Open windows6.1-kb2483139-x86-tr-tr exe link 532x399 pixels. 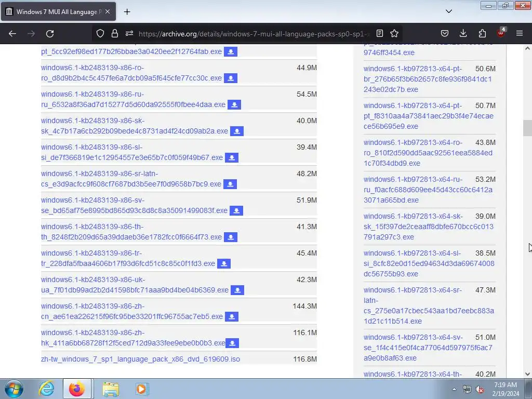pyautogui.click(x=128, y=258)
